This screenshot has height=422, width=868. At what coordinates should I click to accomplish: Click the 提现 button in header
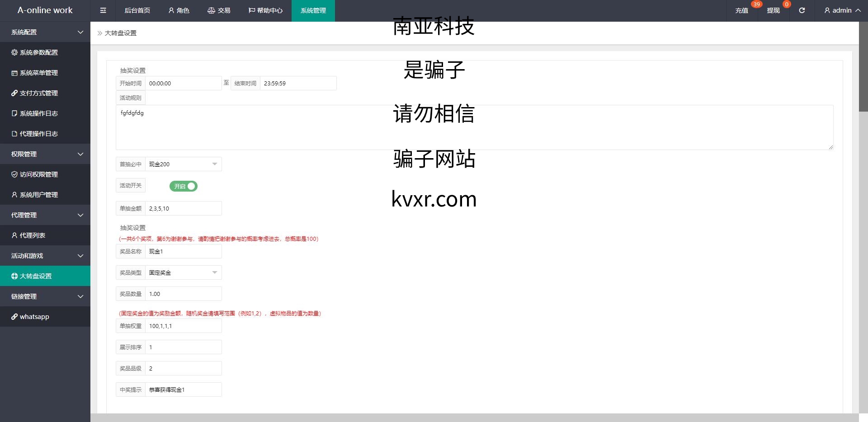click(773, 10)
